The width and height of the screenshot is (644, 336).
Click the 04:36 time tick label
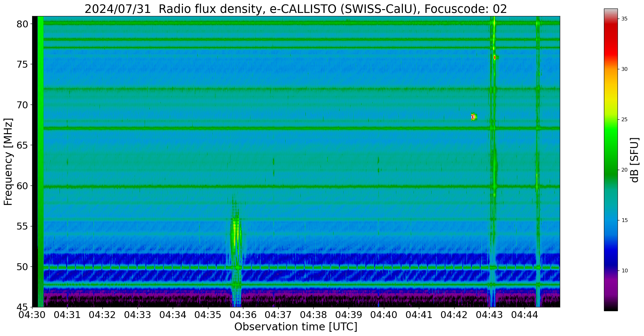[243, 315]
